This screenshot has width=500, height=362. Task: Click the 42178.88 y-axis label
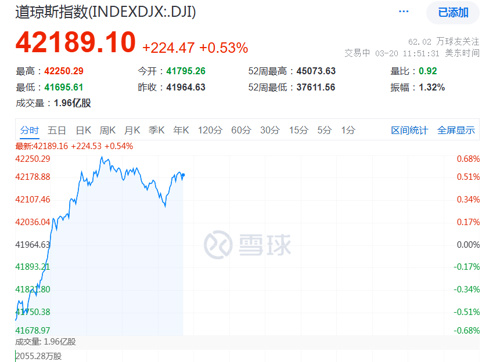[33, 177]
